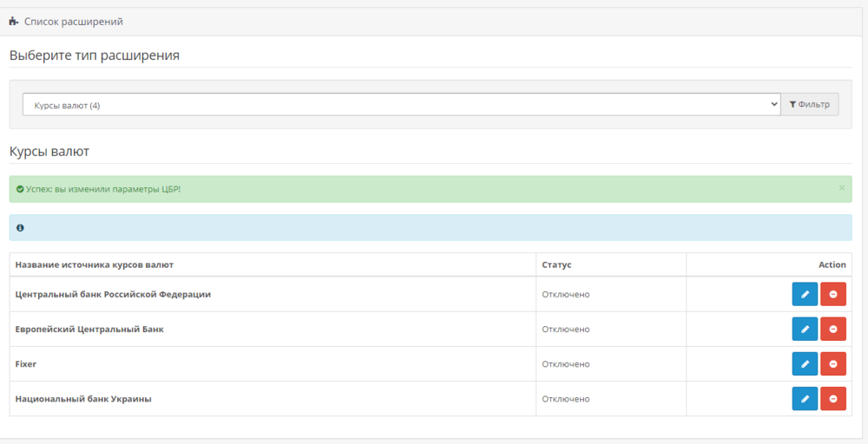Dismiss the green success alert

pos(841,187)
